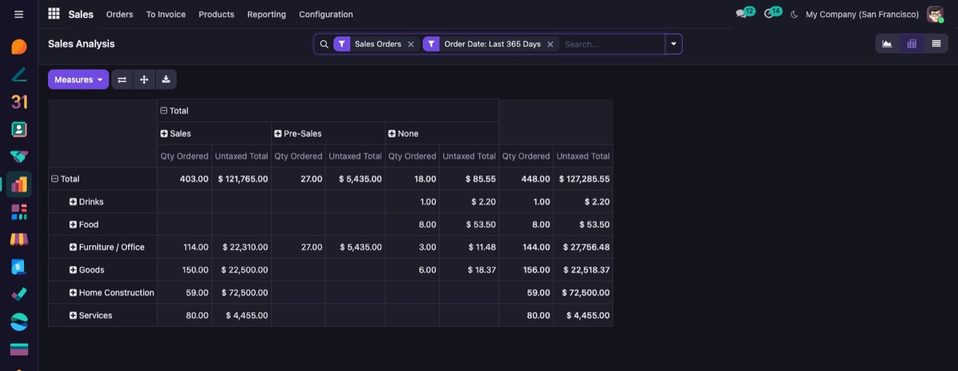Toggle the hamburger sidebar menu icon

click(x=19, y=14)
